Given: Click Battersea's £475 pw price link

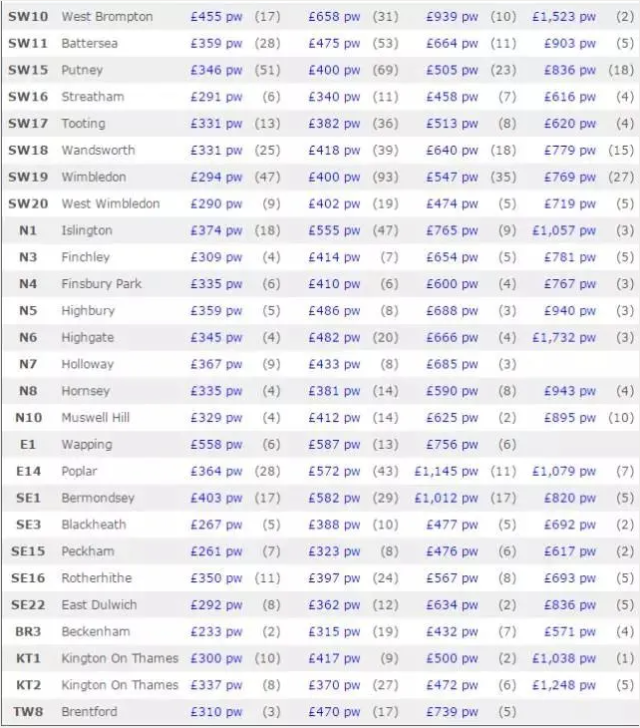Looking at the screenshot, I should 335,44.
